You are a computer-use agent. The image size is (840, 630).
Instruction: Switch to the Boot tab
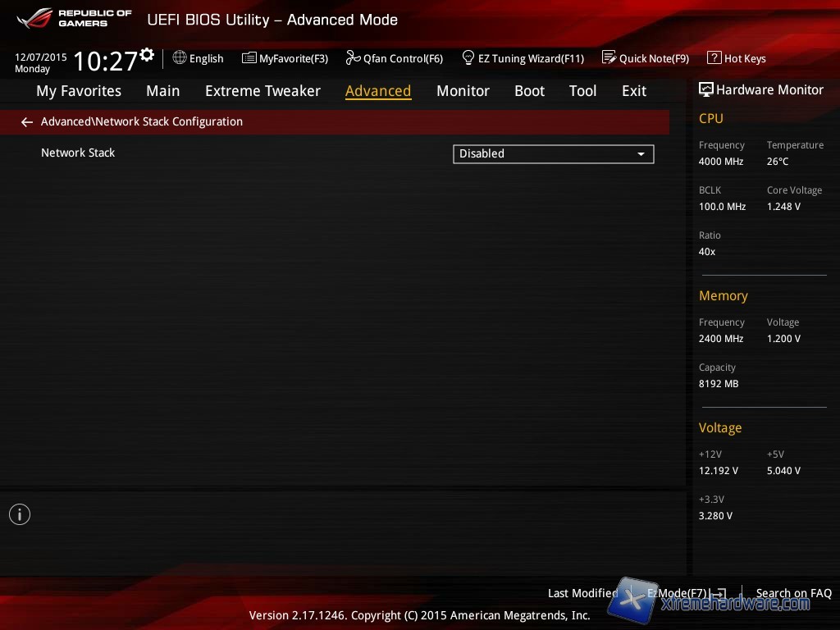click(x=529, y=91)
